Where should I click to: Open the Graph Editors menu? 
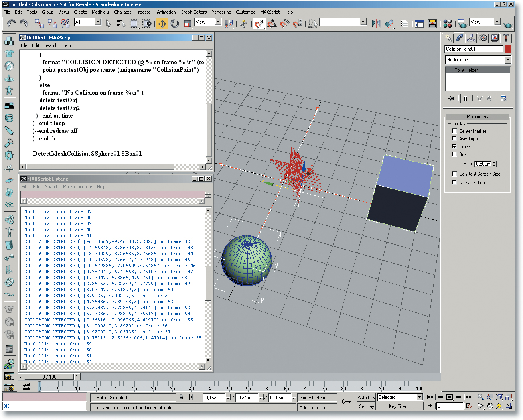tap(194, 12)
